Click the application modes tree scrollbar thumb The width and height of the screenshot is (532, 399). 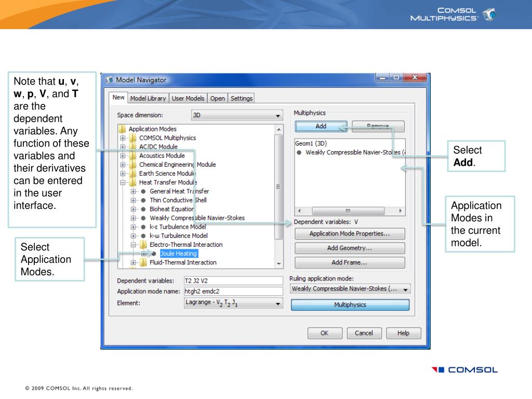point(278,187)
